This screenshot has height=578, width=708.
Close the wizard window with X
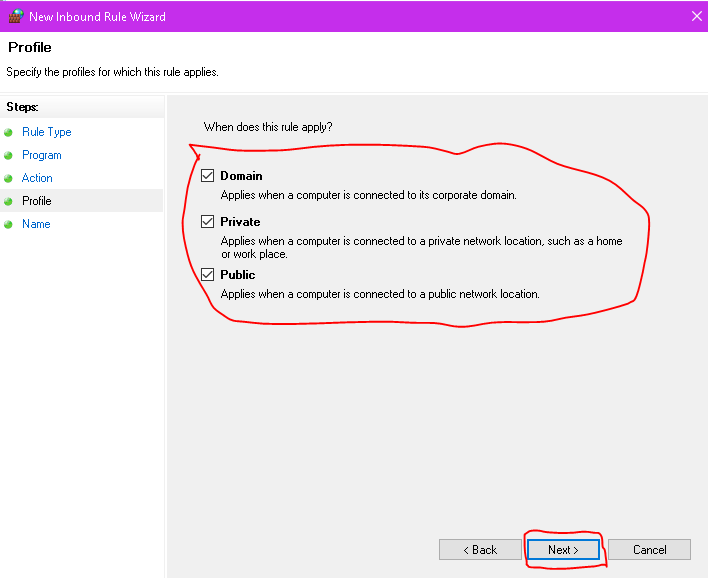(697, 16)
